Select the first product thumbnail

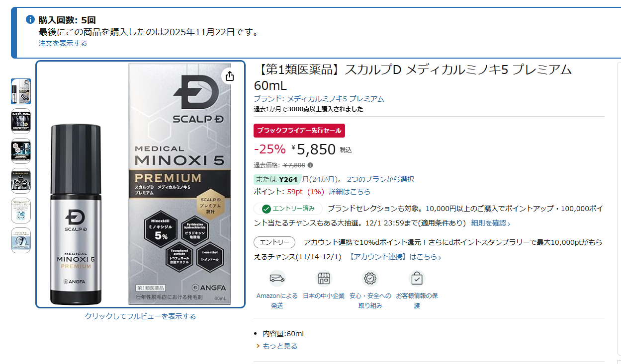pos(21,91)
